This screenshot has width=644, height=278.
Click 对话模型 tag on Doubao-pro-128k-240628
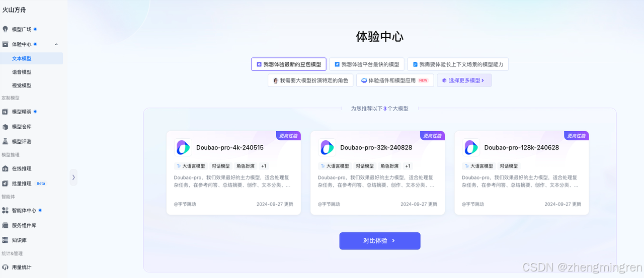click(509, 166)
